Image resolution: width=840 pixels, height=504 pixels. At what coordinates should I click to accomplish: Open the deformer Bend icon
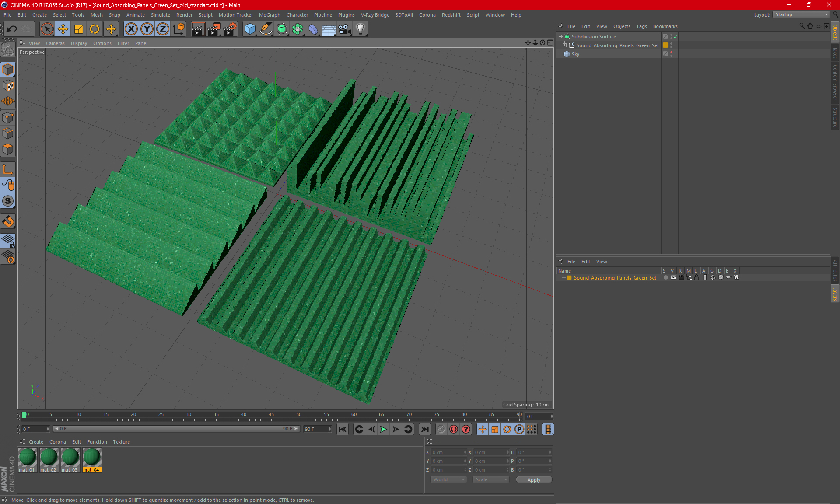tap(313, 29)
